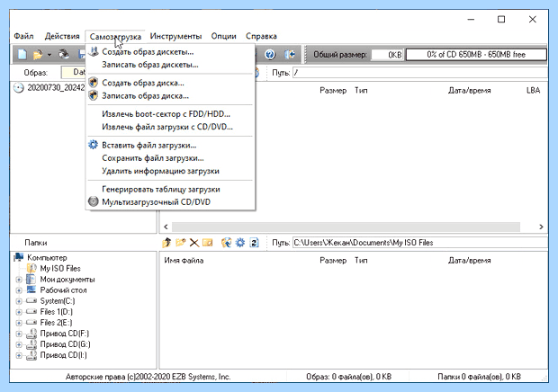The height and width of the screenshot is (392, 558).
Task: Click shield icon beside Записать образ диска
Action: [x=94, y=95]
